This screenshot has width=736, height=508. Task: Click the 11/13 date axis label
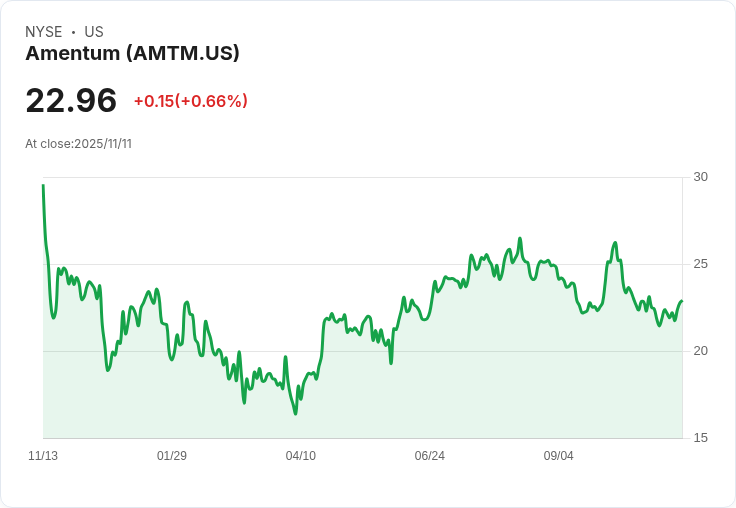[43, 455]
